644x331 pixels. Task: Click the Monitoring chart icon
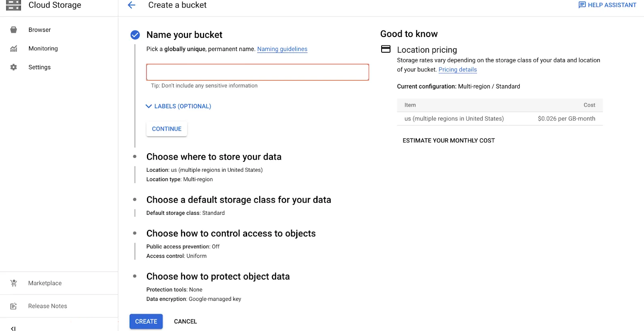(x=14, y=49)
